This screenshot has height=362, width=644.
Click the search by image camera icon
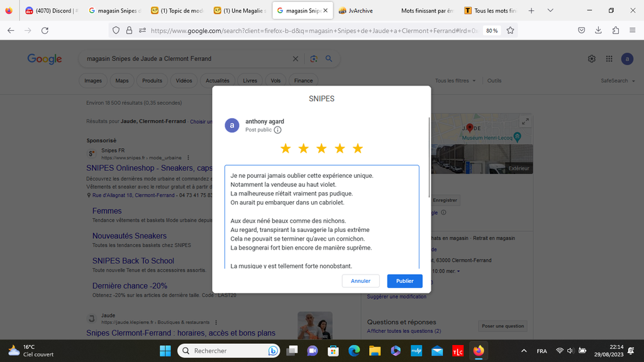(313, 58)
